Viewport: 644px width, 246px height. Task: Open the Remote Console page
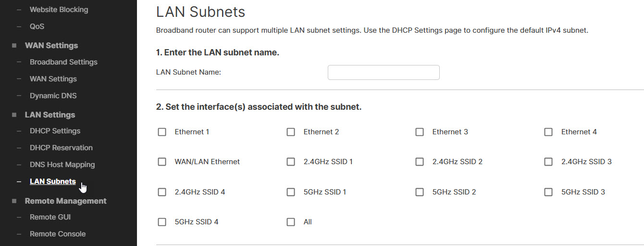58,234
